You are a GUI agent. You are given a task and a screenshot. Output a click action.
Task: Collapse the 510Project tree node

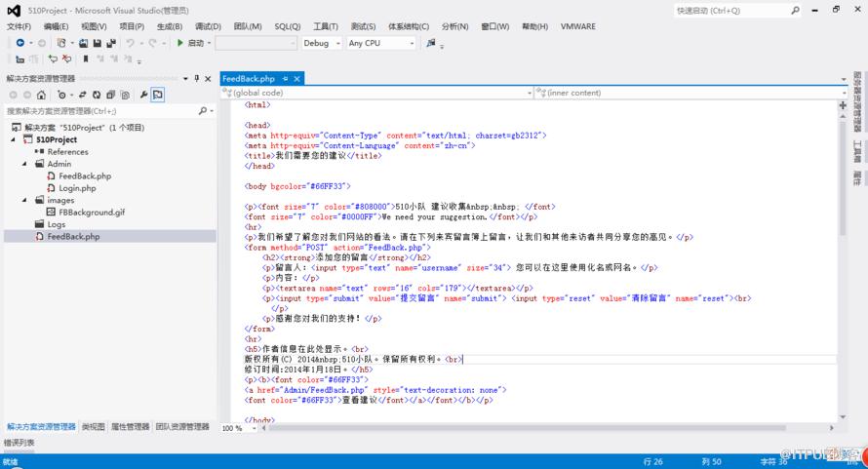[14, 139]
